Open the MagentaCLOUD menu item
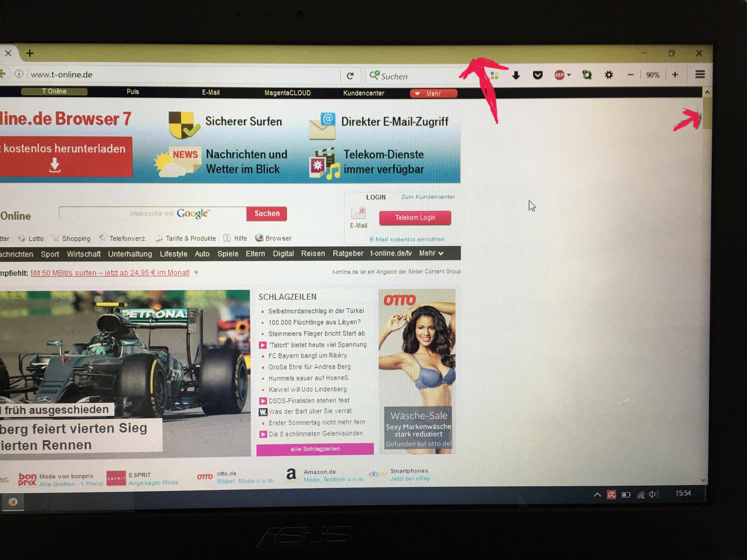 287,93
